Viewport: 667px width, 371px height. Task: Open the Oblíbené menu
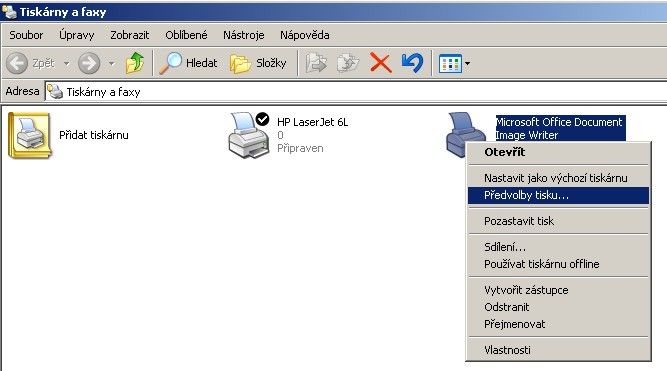coord(186,35)
